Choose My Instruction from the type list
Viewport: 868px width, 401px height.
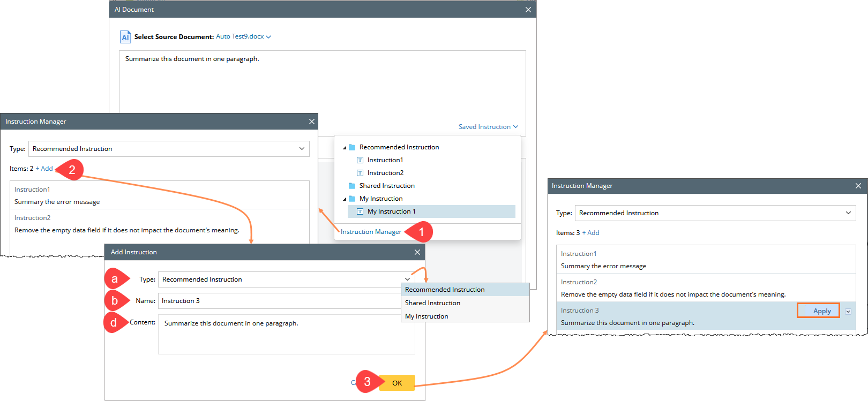(x=426, y=316)
